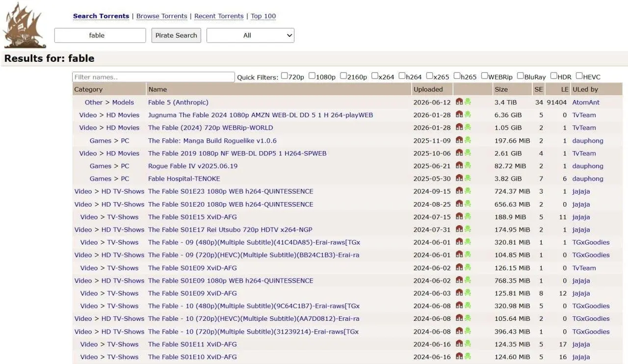Check the BluRay quick filter

point(521,76)
